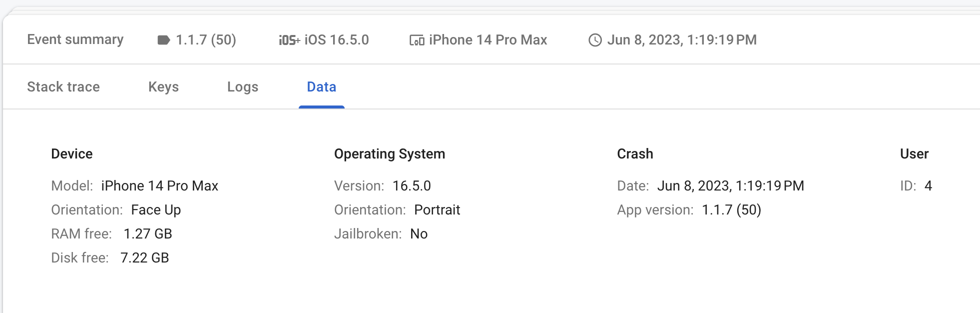
Task: Click the iOS 16.5.0 platform indicator
Action: [x=337, y=39]
